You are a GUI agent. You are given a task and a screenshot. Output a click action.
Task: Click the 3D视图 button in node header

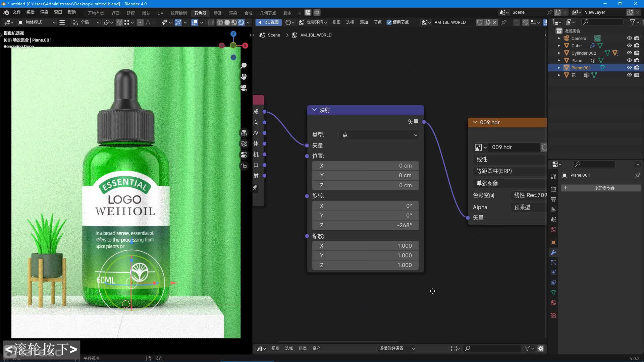tap(268, 22)
